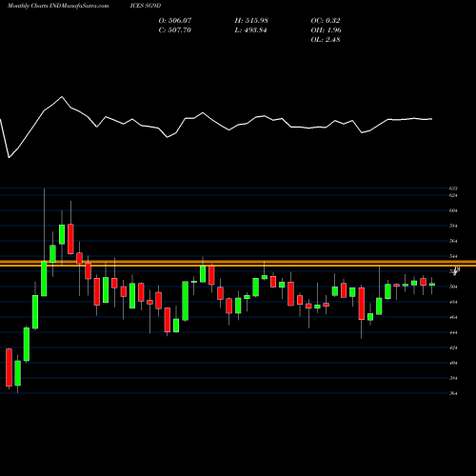This screenshot has height=476, width=476.
Task: Click the 'H: 515.98' high price value
Action: click(x=251, y=20)
